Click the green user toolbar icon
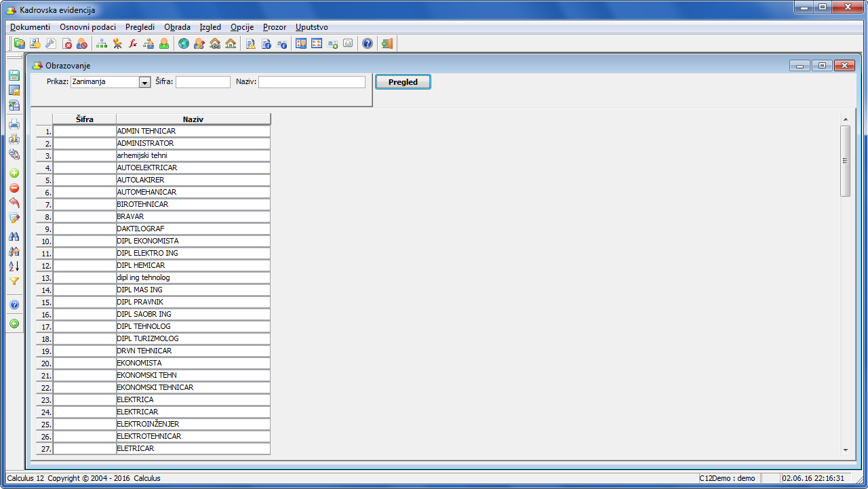 point(164,43)
